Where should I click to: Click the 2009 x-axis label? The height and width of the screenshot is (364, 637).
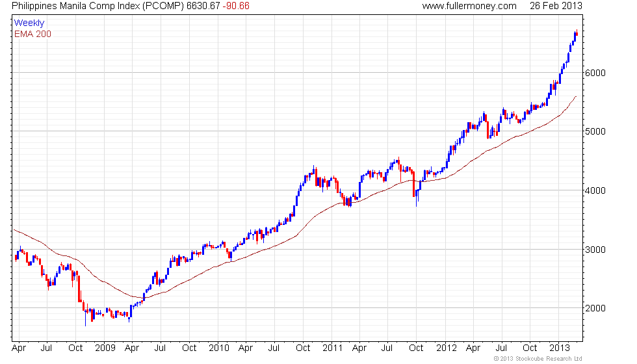tap(105, 348)
